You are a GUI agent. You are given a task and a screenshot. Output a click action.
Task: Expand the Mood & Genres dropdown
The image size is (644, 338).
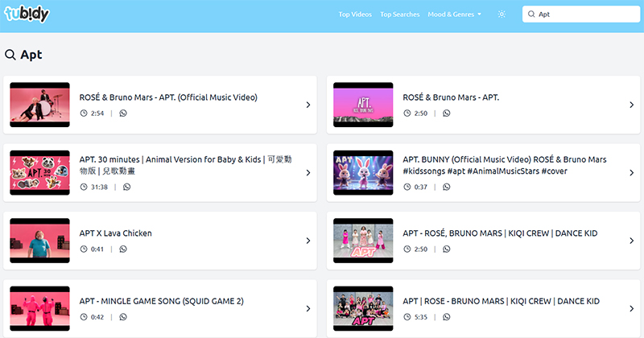click(454, 14)
